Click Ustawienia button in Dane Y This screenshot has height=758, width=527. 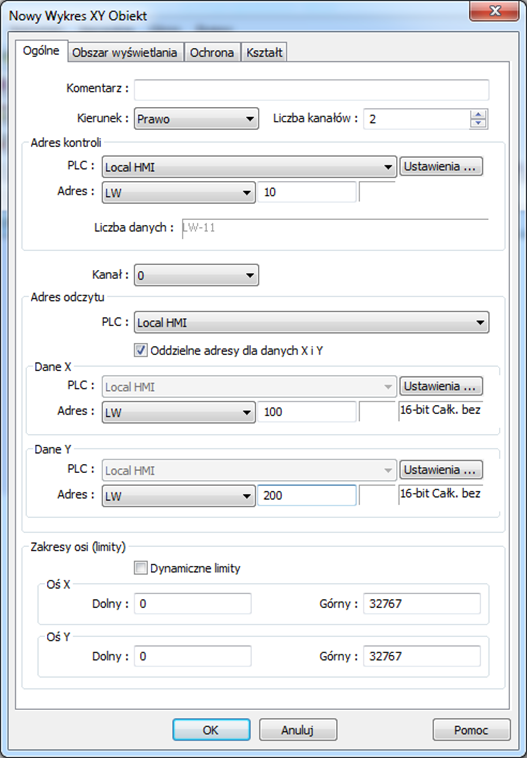[x=441, y=469]
